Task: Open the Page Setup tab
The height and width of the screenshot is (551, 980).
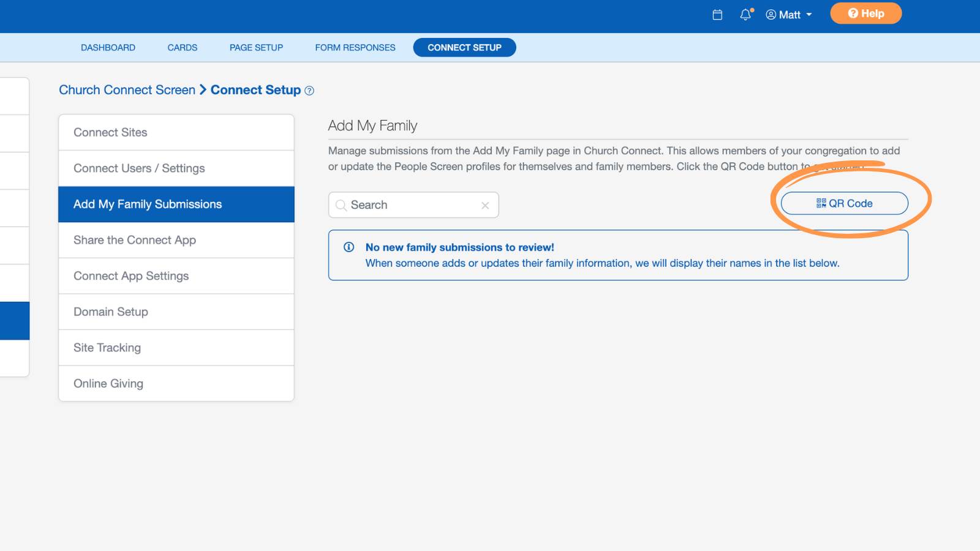Action: coord(256,48)
